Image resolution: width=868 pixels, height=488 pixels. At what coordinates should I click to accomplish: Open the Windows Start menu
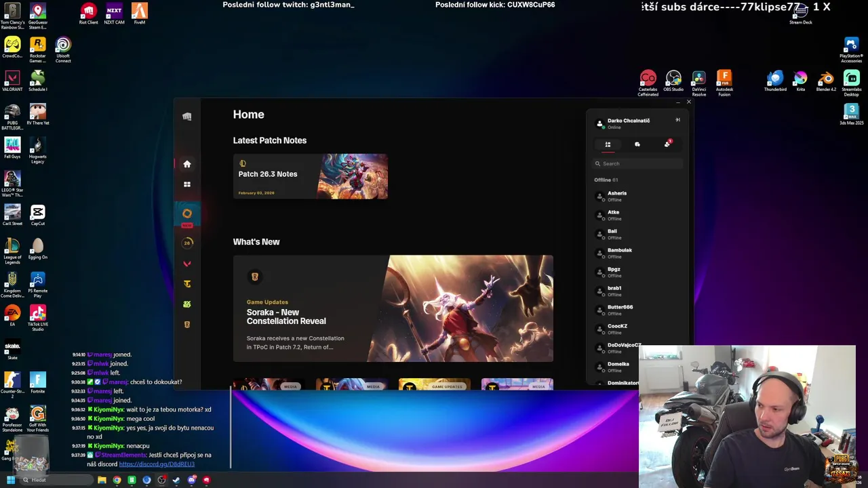click(x=10, y=480)
